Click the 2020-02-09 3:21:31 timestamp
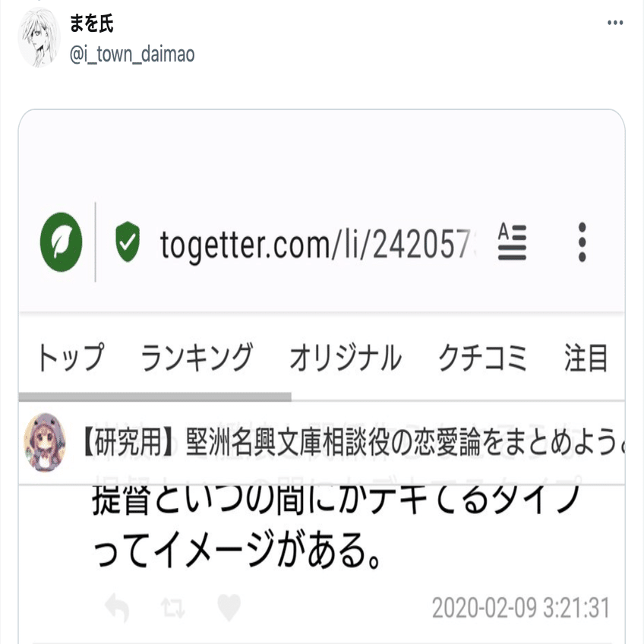Image resolution: width=644 pixels, height=644 pixels. [521, 608]
